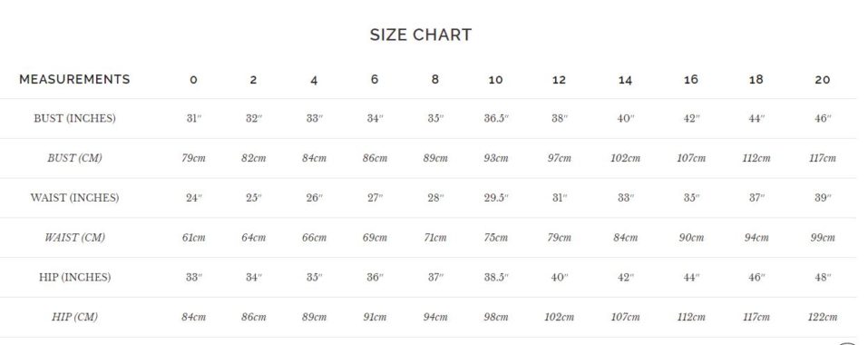Click size 10 column header
This screenshot has width=868, height=345.
pos(495,80)
